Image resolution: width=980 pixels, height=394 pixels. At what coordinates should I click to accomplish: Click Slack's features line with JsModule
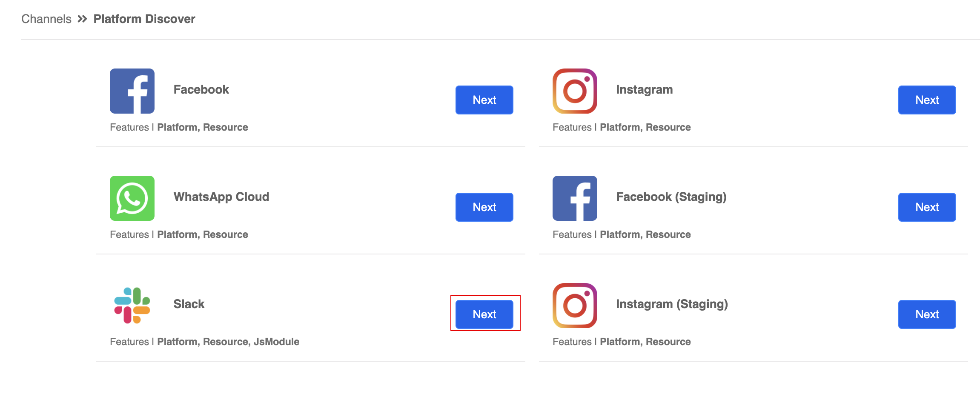(x=204, y=342)
